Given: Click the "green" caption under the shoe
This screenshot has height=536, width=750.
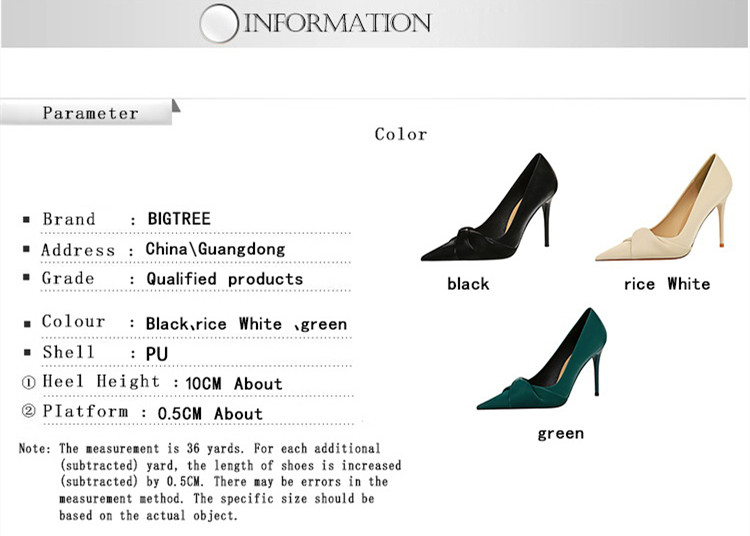Looking at the screenshot, I should (x=560, y=433).
